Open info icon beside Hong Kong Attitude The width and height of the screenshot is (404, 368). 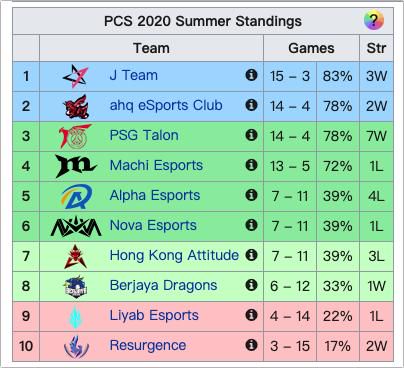(x=251, y=255)
